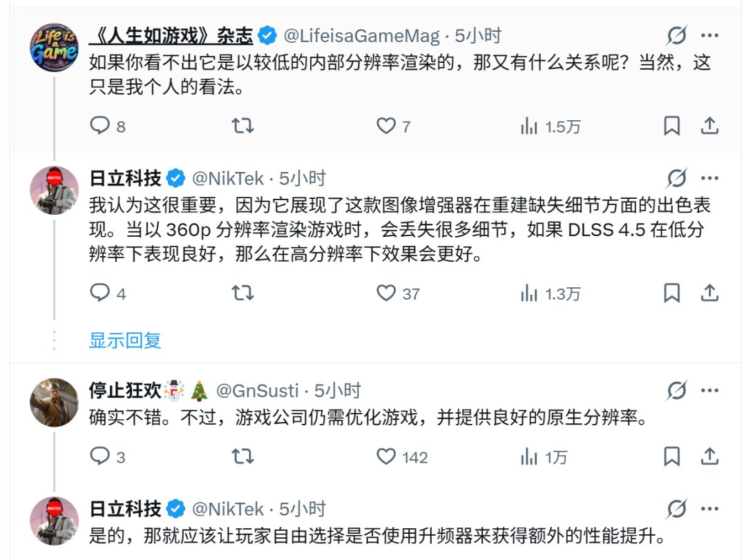Image resolution: width=746 pixels, height=560 pixels.
Task: Visit @NikTek's profile handle
Action: click(x=227, y=177)
